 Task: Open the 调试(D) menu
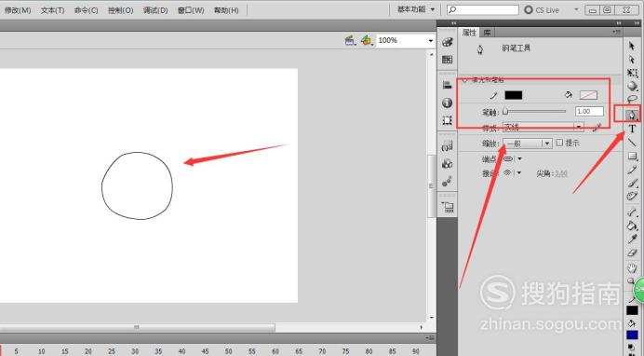pos(155,10)
